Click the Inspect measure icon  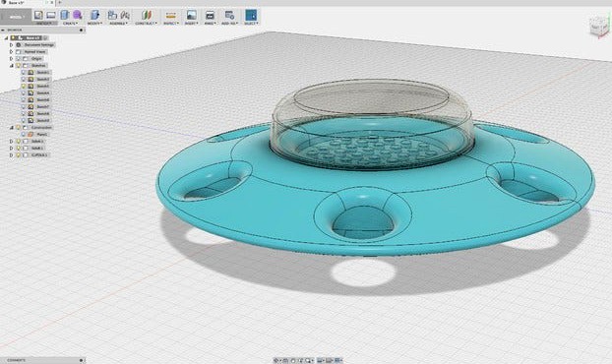[x=170, y=15]
